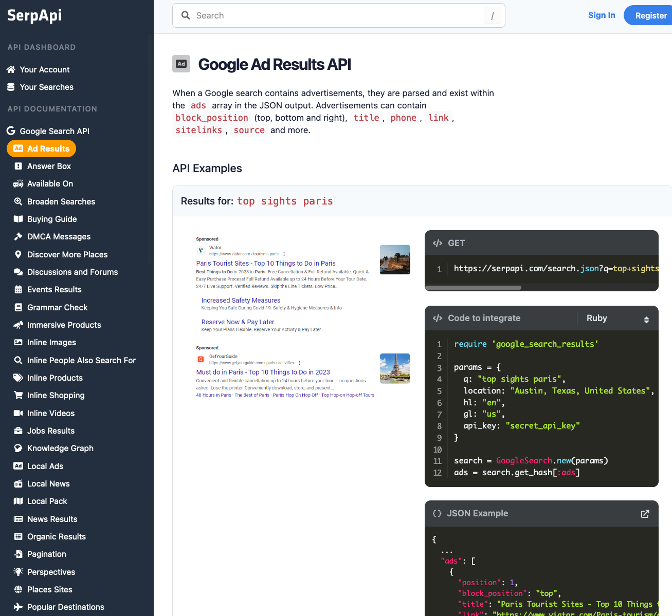Open JSON Example in new window icon
672x616 pixels.
[x=645, y=514]
